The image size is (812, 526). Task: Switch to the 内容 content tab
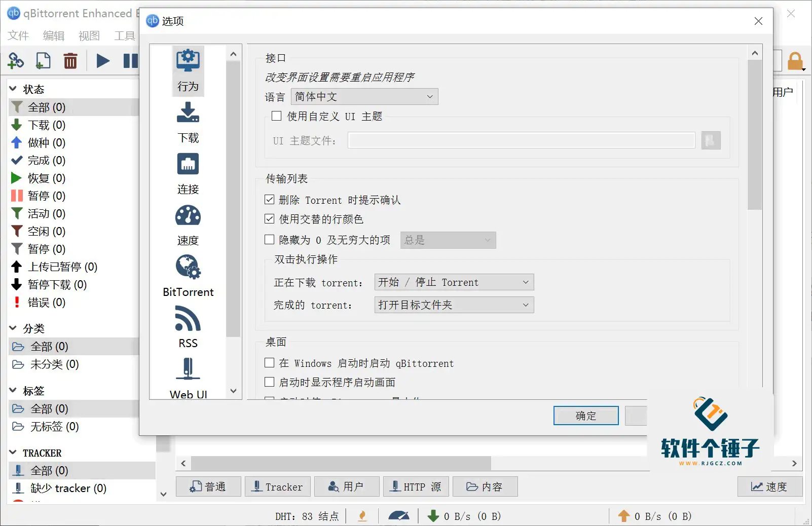point(485,486)
